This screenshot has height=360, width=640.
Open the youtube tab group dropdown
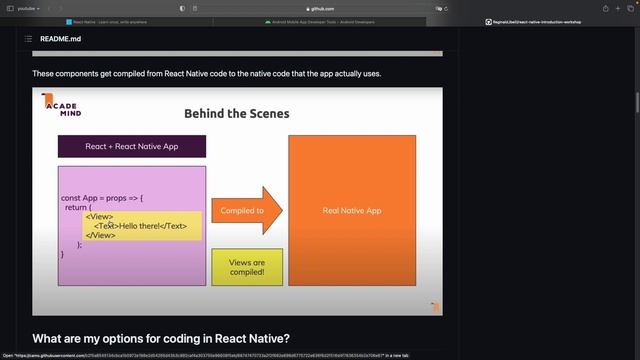[29, 9]
